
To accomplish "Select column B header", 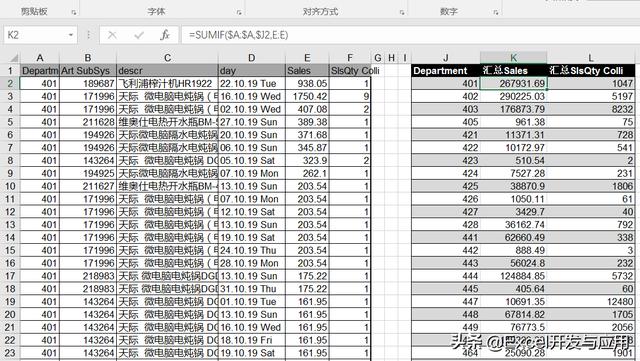I will [88, 58].
